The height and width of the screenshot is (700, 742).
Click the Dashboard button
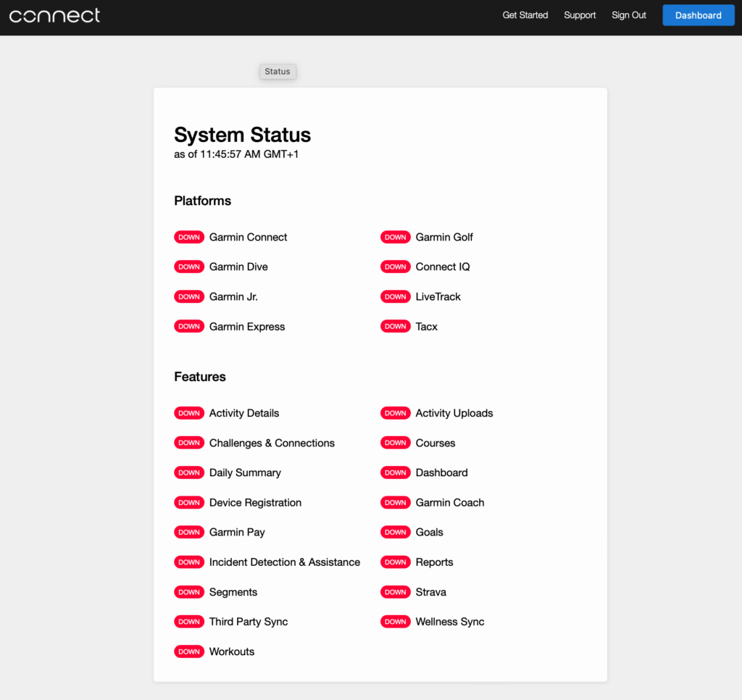point(698,14)
